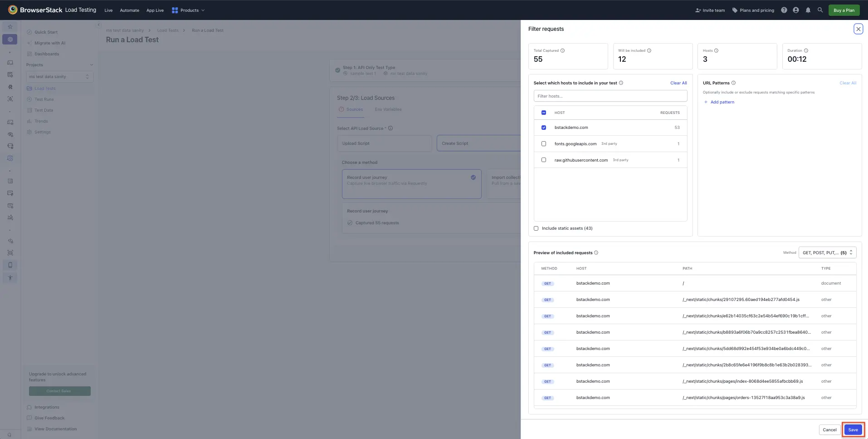This screenshot has height=439, width=868.
Task: Open the ms test data sanity project selector
Action: (x=59, y=77)
